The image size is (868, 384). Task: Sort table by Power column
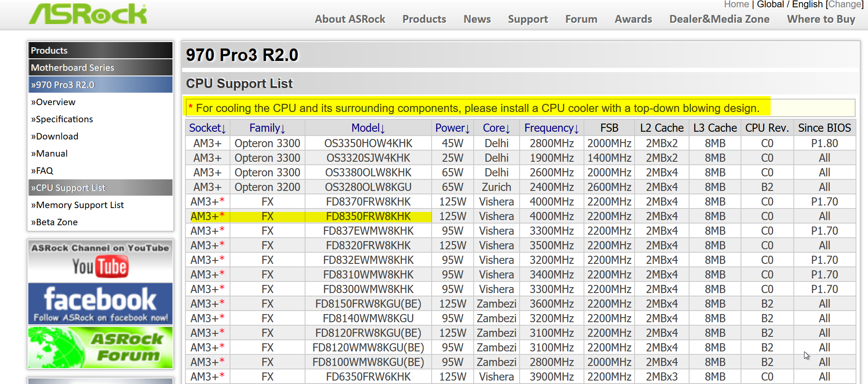[x=453, y=128]
